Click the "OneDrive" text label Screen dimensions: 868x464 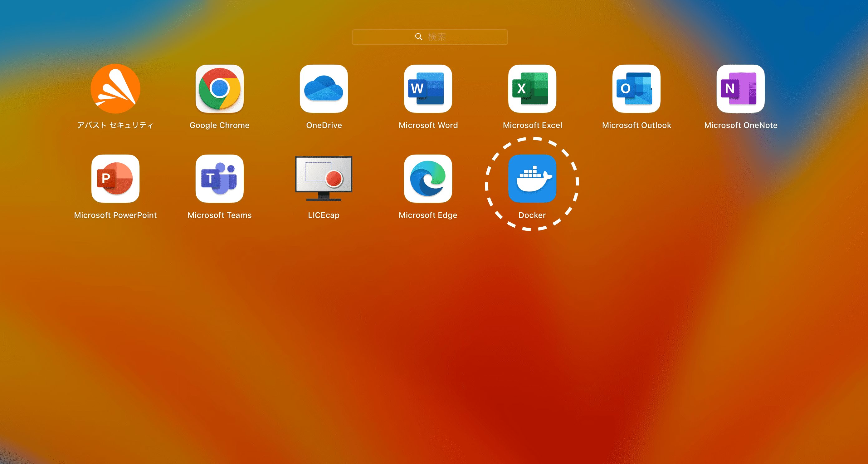pos(324,126)
